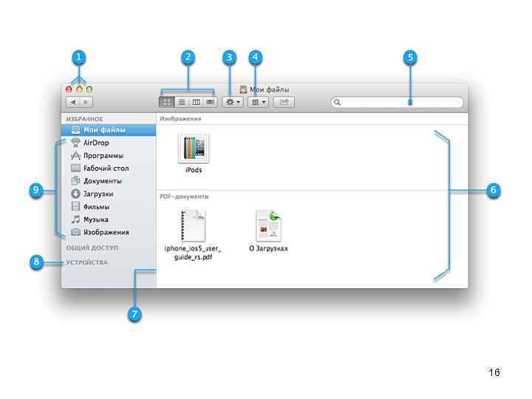Click the Музыка note icon
This screenshot has width=532, height=399.
click(x=75, y=219)
